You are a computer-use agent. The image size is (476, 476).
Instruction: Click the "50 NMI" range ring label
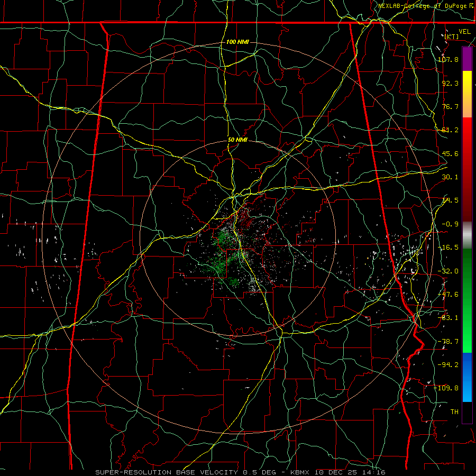pyautogui.click(x=237, y=140)
